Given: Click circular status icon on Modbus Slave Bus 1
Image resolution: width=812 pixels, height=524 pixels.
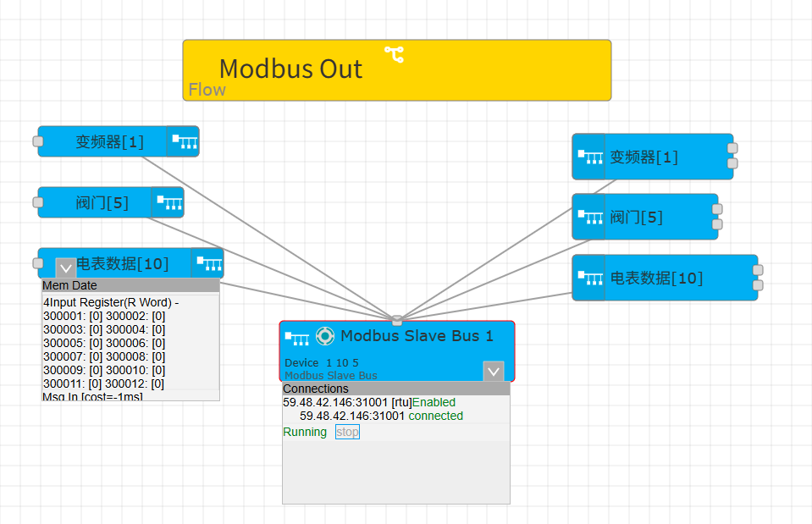Looking at the screenshot, I should click(x=325, y=336).
